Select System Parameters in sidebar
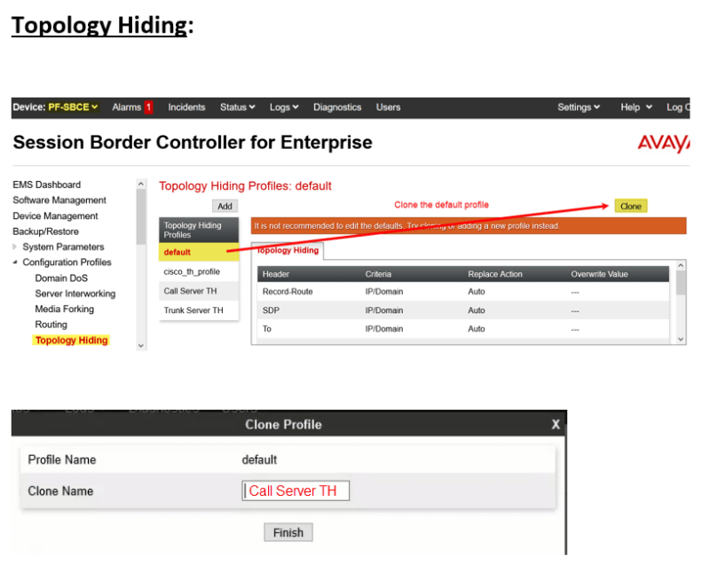The width and height of the screenshot is (710, 588). 63,247
